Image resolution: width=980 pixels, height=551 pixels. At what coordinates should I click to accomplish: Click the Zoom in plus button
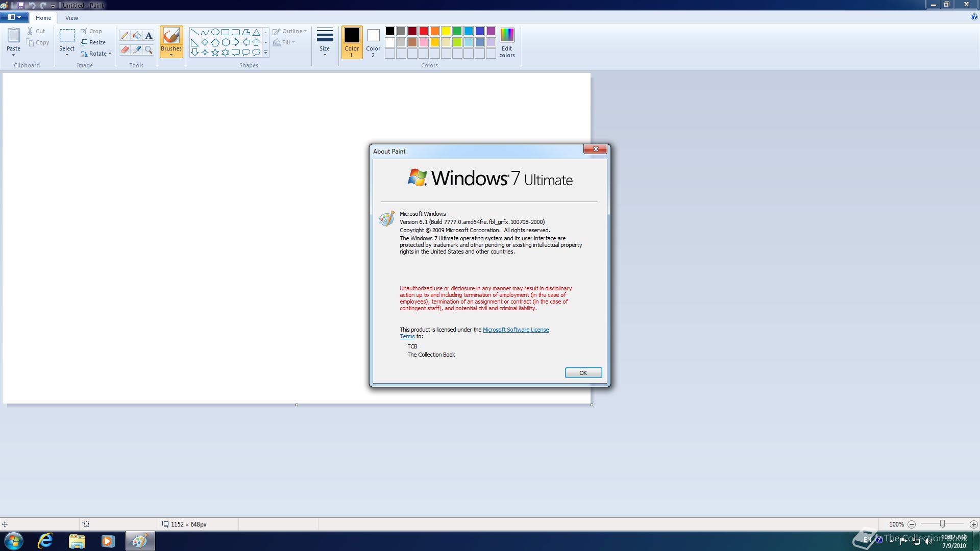(x=973, y=524)
